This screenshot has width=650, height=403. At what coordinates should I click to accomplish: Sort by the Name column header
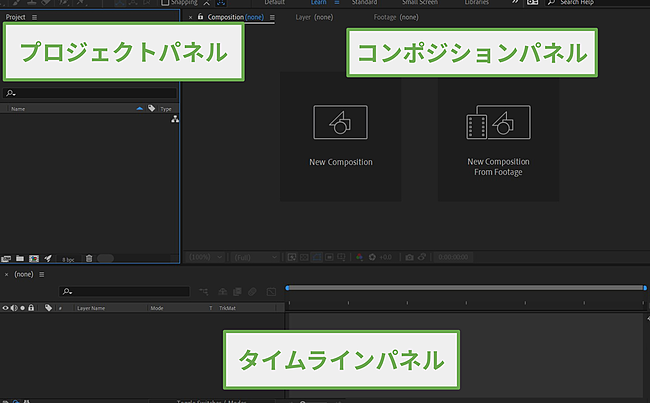coord(18,109)
